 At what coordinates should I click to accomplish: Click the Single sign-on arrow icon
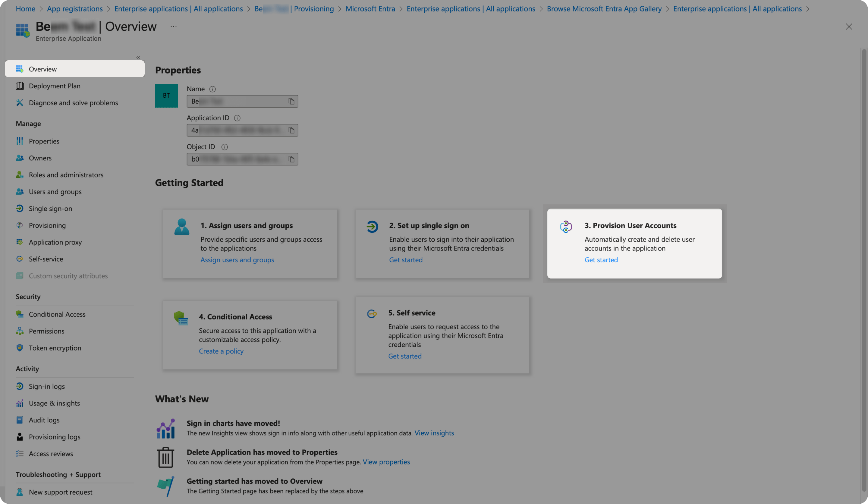pos(20,208)
